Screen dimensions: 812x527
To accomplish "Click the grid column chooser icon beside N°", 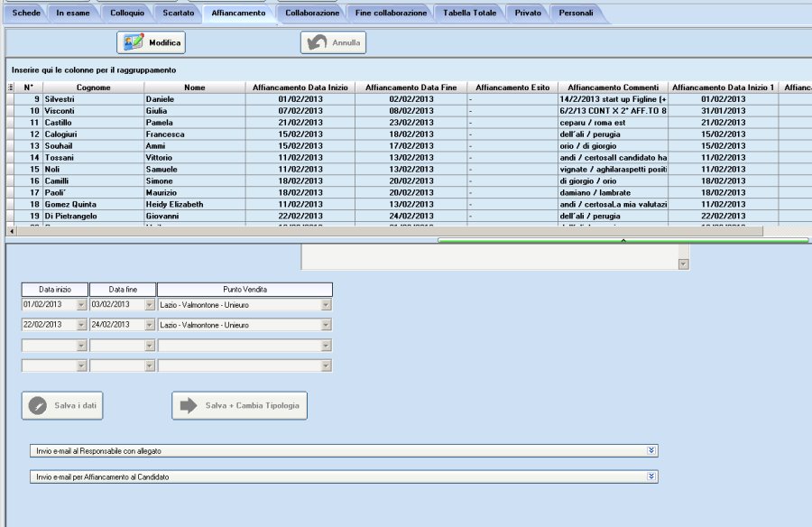I will pyautogui.click(x=10, y=87).
